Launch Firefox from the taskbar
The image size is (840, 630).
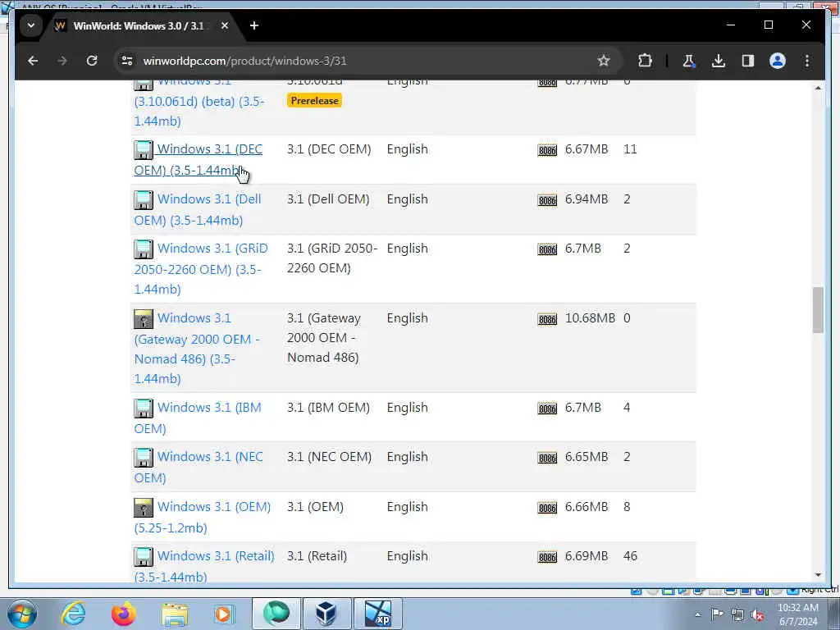124,614
